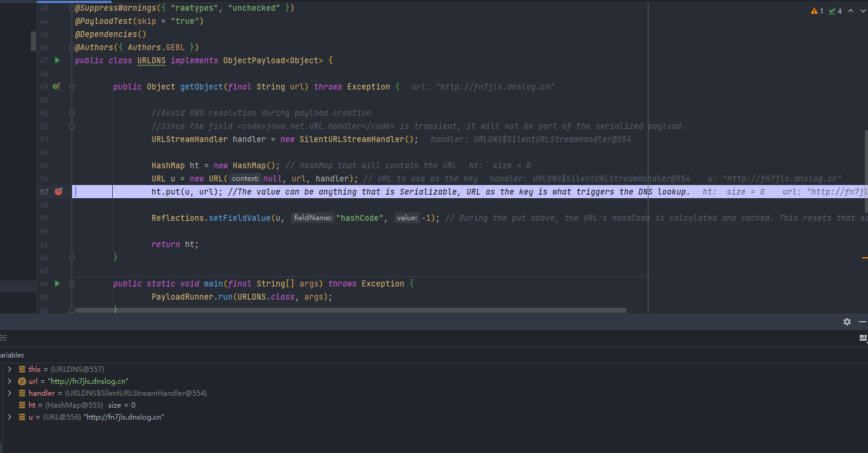Click Authors.GEBL in the @Authors annotation
The width and height of the screenshot is (868, 453).
pyautogui.click(x=156, y=47)
